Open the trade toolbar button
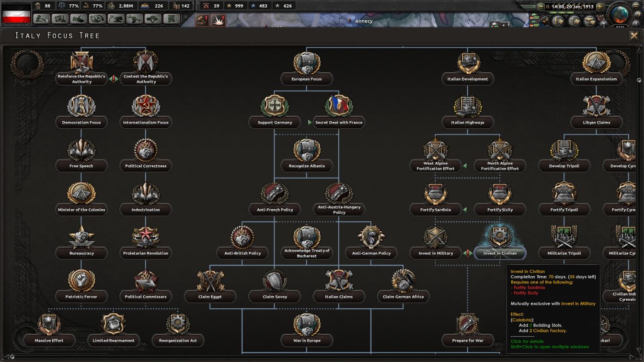Screen dimensions: 644x362 coord(98,19)
